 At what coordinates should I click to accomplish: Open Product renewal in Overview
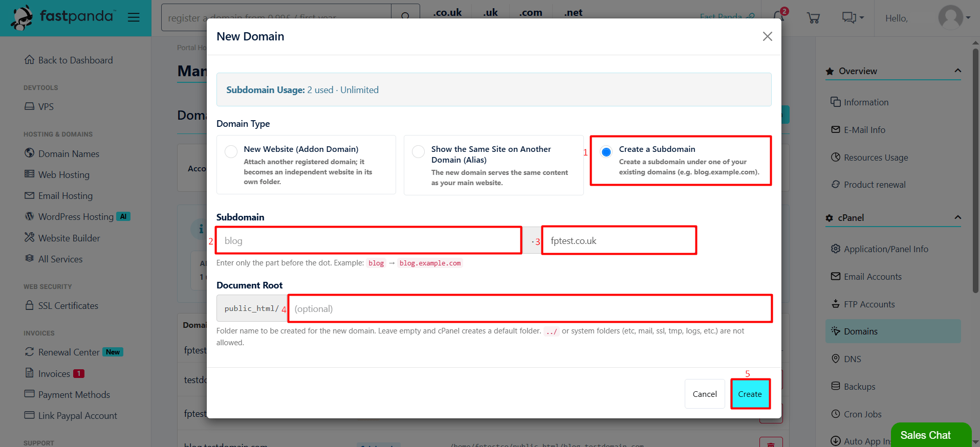874,185
